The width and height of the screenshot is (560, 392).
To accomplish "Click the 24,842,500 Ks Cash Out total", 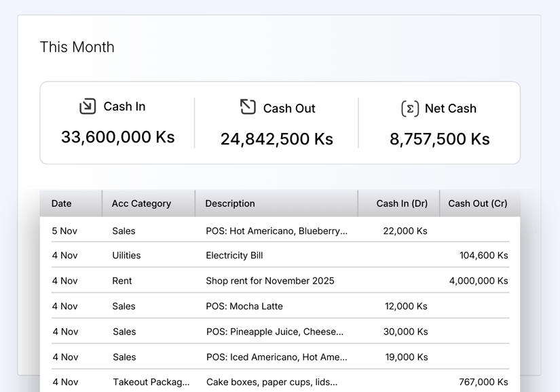I will [x=276, y=139].
